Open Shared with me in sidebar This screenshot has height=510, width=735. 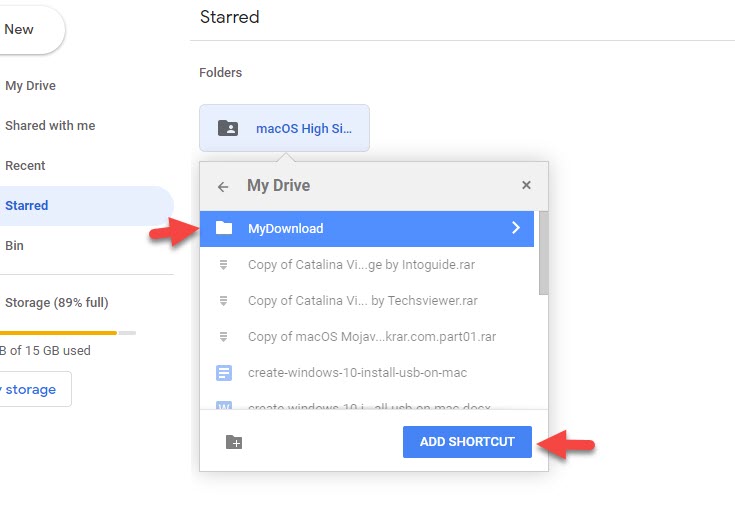pos(50,126)
